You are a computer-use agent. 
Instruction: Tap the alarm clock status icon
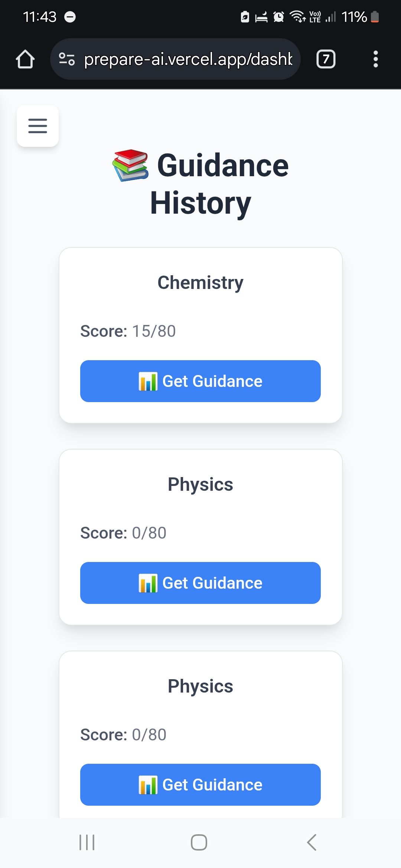coord(278,17)
